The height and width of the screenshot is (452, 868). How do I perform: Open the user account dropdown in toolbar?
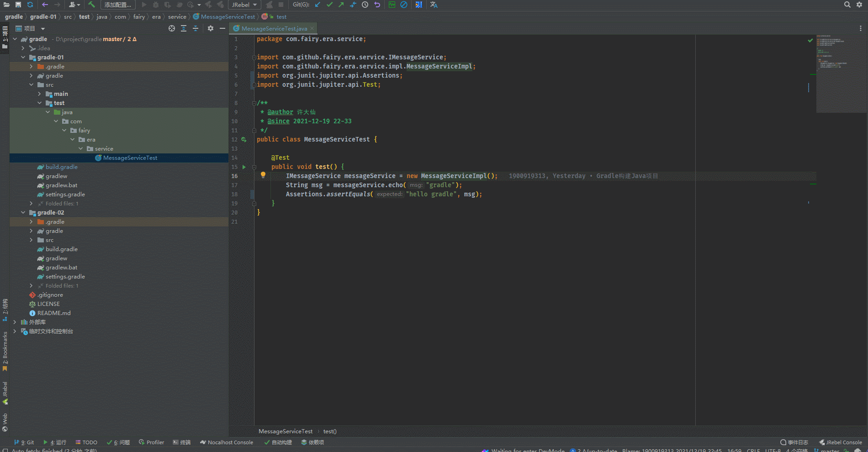click(74, 5)
